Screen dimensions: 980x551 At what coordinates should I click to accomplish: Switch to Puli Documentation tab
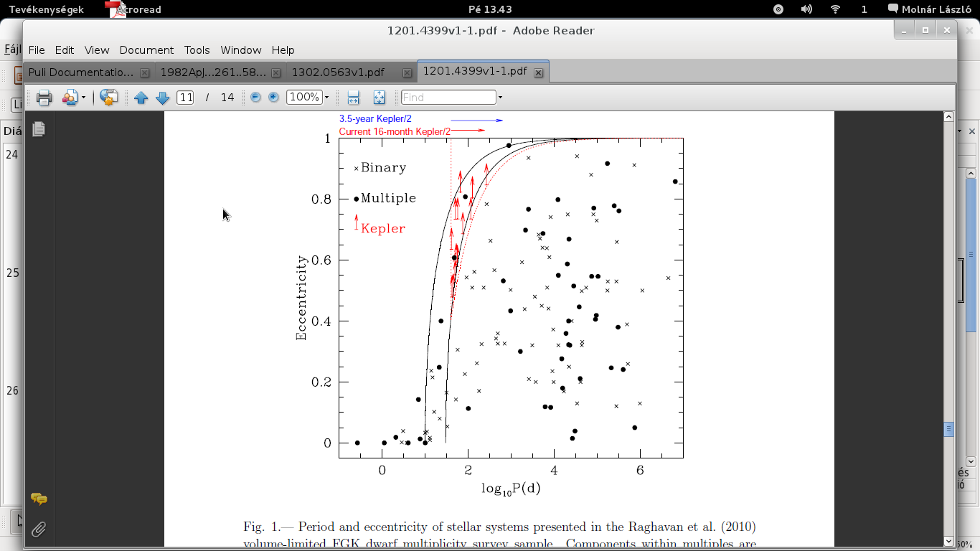[81, 72]
